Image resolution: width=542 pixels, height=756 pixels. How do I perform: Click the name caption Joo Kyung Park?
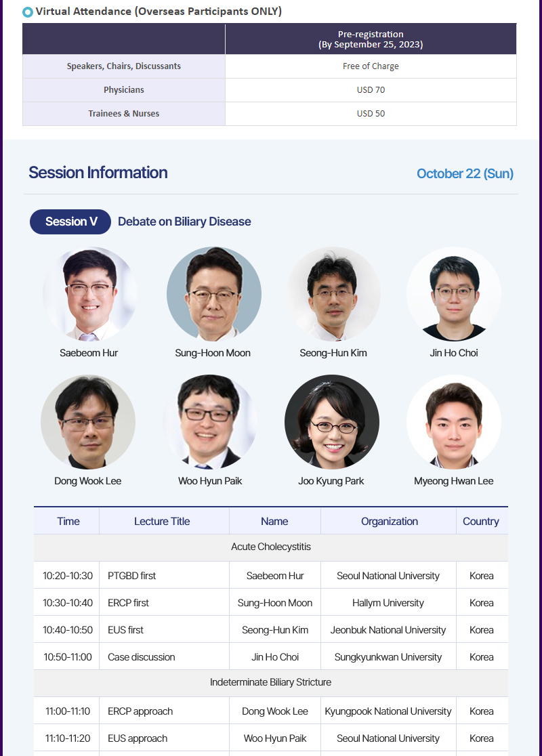[x=331, y=481]
